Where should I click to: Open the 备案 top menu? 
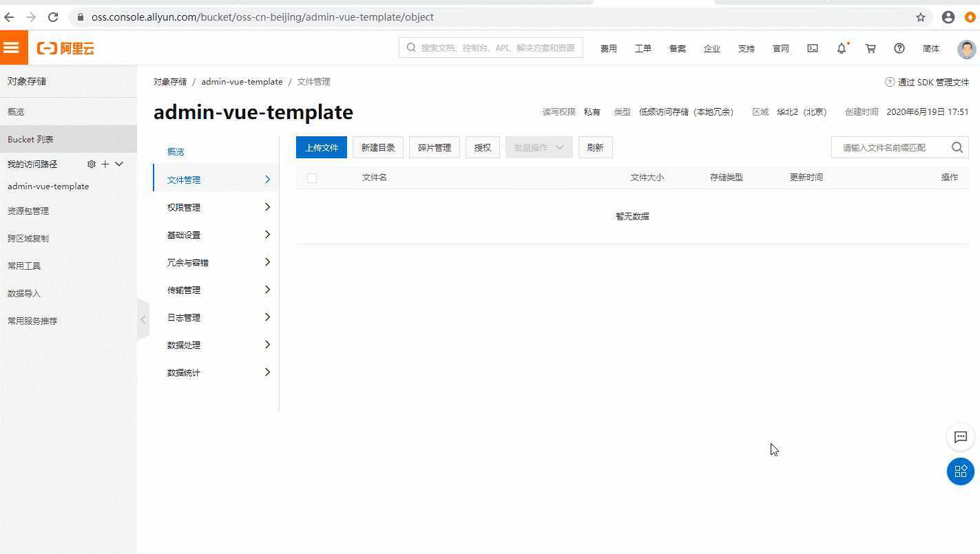coord(678,48)
